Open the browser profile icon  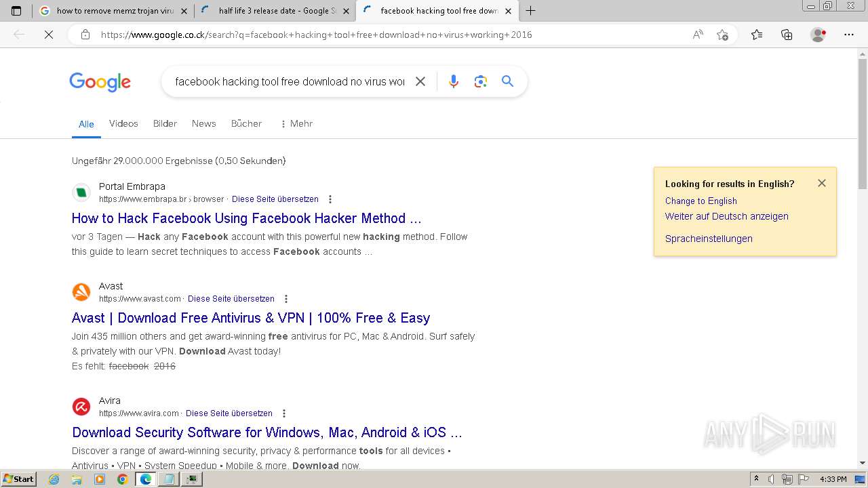(818, 35)
